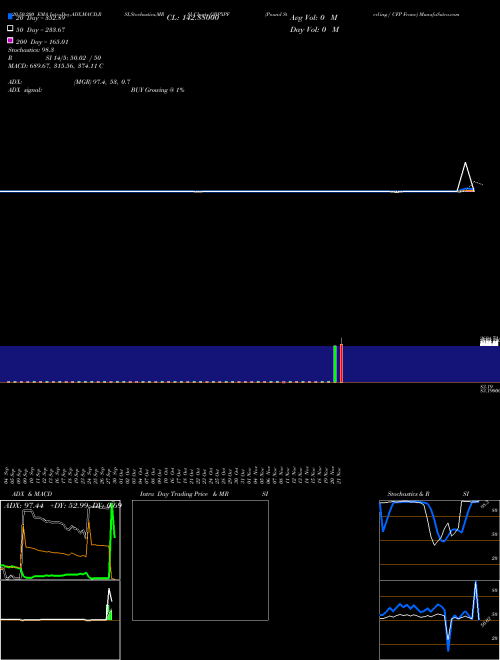
Task: Click the blue 20 Day legend swatch
Action: click(11, 16)
